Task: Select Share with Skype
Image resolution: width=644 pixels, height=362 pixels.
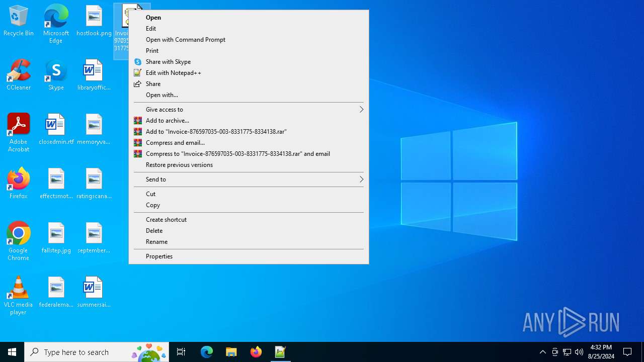Action: point(249,62)
